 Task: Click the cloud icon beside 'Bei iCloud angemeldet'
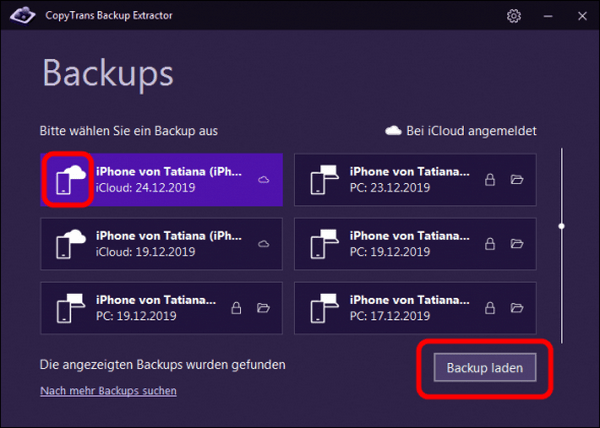tap(393, 131)
